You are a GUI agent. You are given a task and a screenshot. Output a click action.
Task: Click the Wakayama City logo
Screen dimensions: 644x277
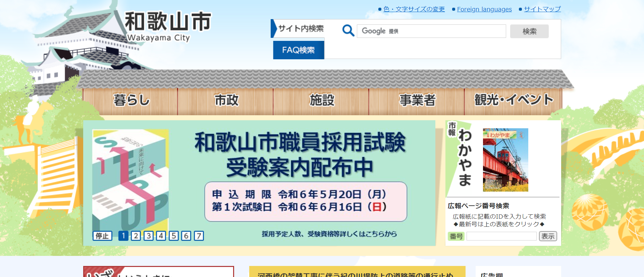168,26
